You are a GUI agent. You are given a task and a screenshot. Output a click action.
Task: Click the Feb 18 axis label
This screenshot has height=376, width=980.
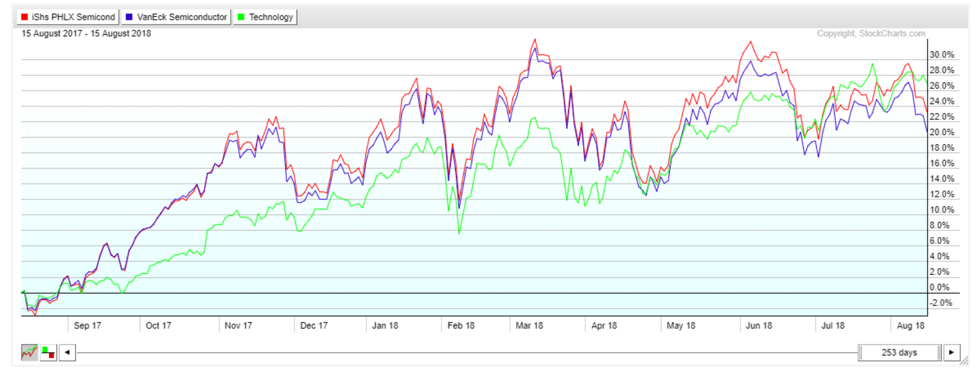461,325
